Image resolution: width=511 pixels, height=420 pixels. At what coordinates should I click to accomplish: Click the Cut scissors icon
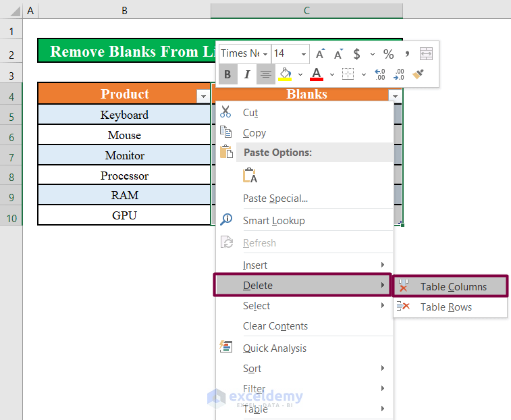[225, 112]
